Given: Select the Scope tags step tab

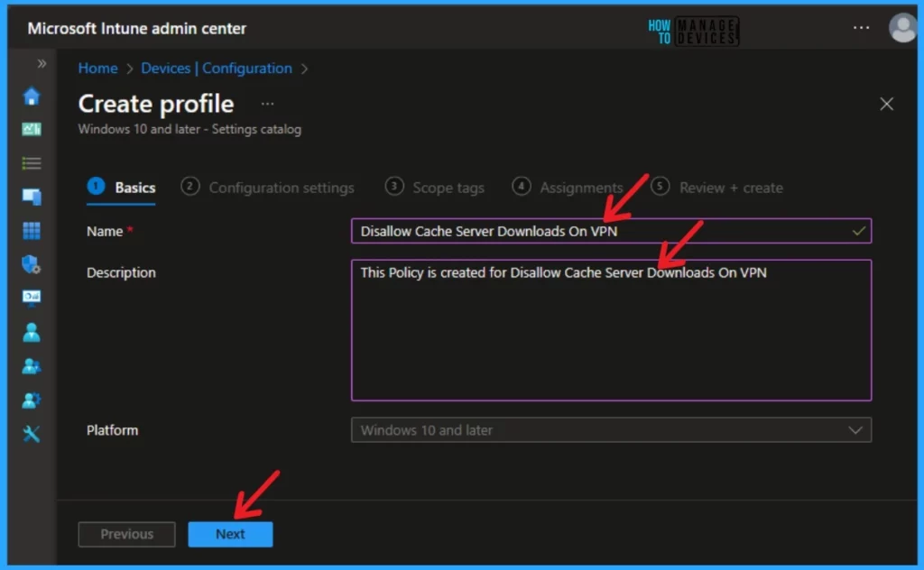Looking at the screenshot, I should click(x=435, y=188).
